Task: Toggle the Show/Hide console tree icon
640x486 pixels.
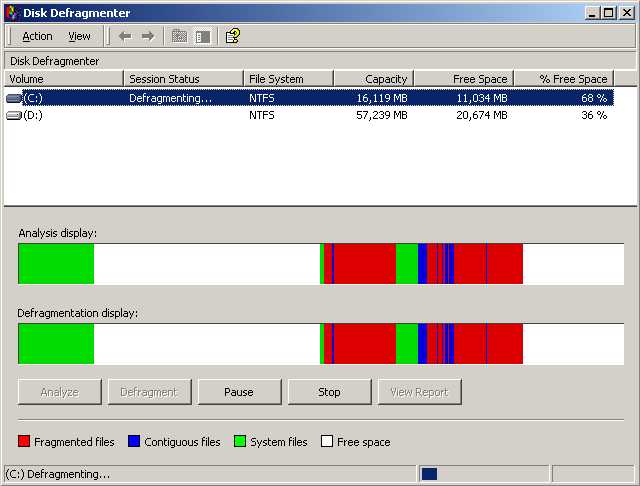Action: [202, 37]
